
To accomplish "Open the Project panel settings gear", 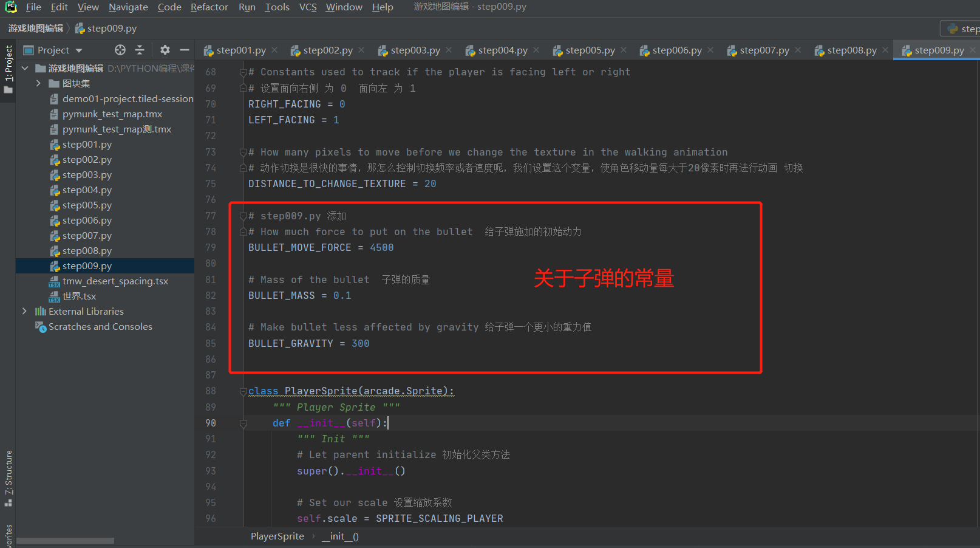I will [165, 50].
